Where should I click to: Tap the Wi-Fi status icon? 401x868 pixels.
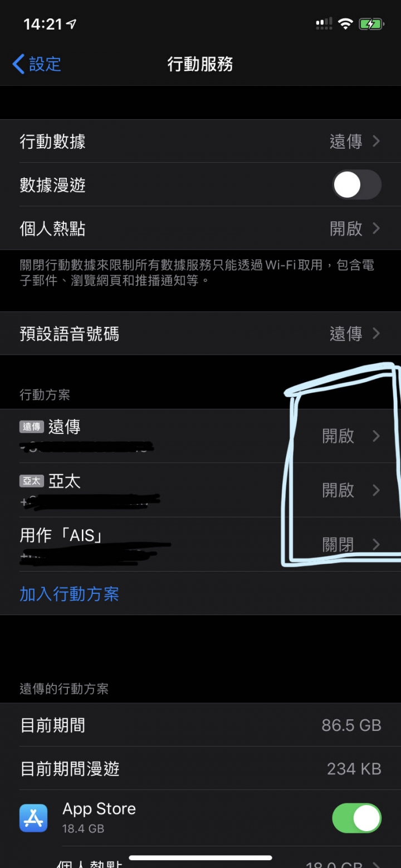click(x=345, y=23)
